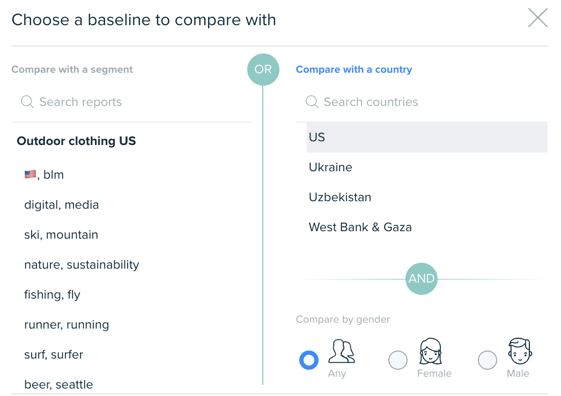Click the green AND circle badge
Image resolution: width=561 pixels, height=396 pixels.
point(421,279)
